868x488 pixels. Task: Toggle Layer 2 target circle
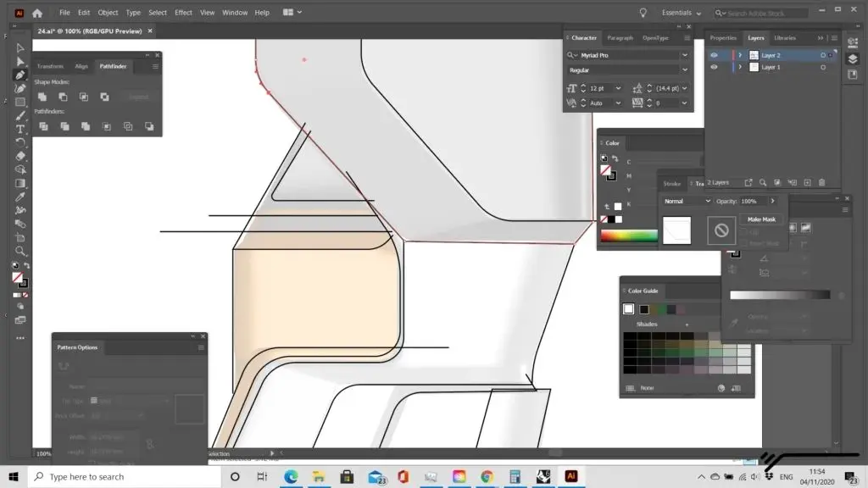tap(823, 55)
